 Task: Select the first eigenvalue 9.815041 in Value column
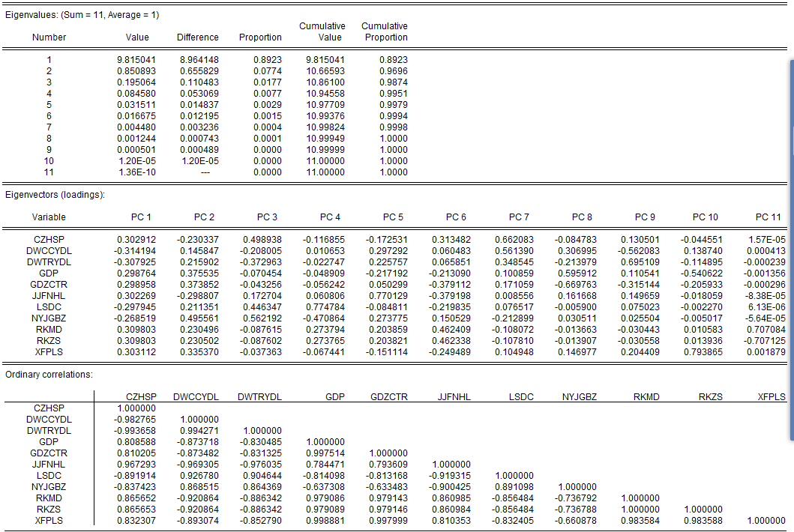pyautogui.click(x=133, y=60)
